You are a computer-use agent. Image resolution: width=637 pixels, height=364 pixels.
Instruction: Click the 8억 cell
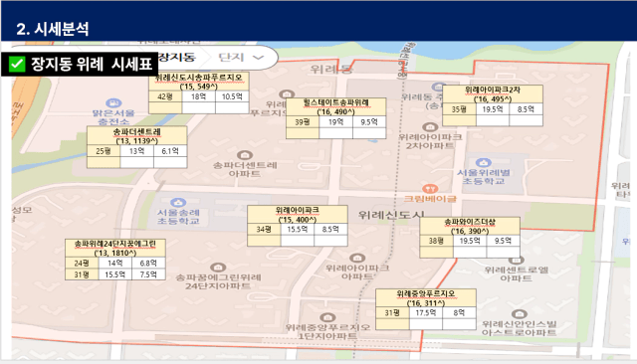[x=459, y=313]
